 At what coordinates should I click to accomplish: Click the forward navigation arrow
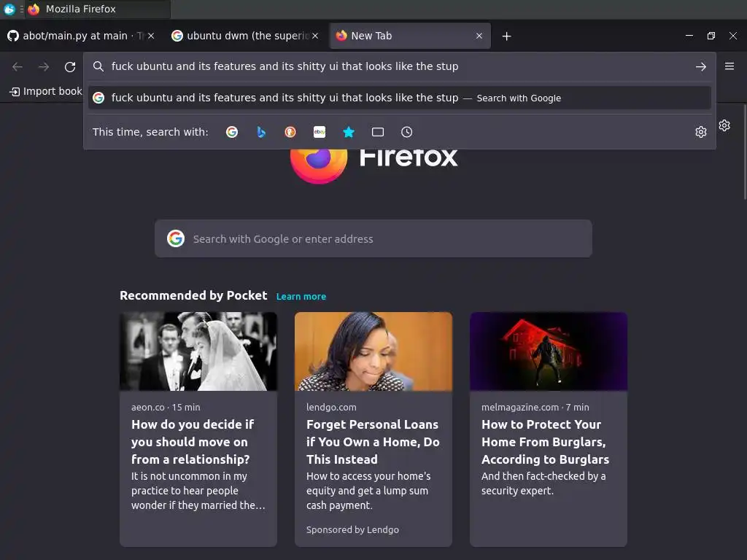43,66
